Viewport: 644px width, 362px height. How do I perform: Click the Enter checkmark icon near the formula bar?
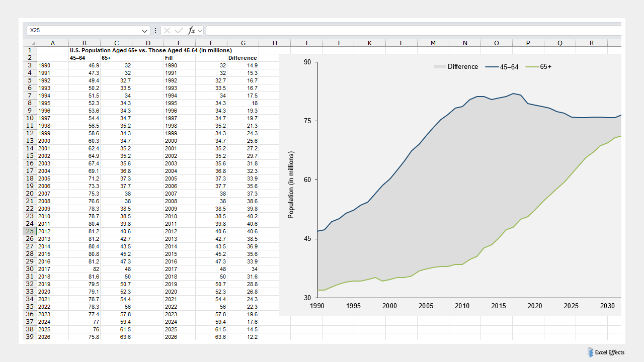point(180,30)
